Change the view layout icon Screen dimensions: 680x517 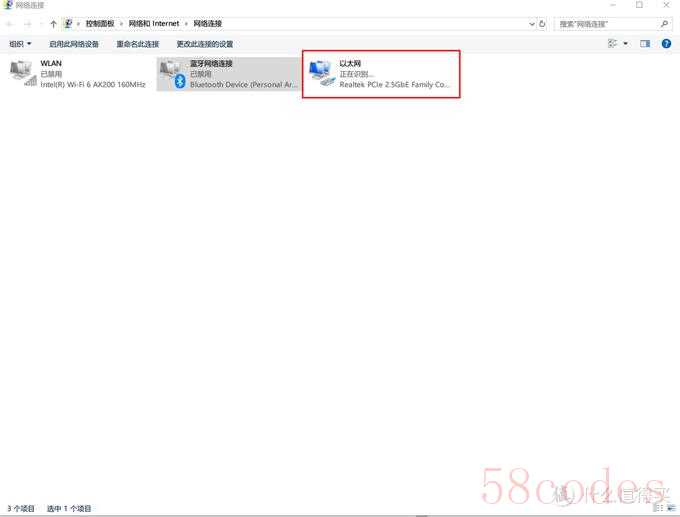612,43
